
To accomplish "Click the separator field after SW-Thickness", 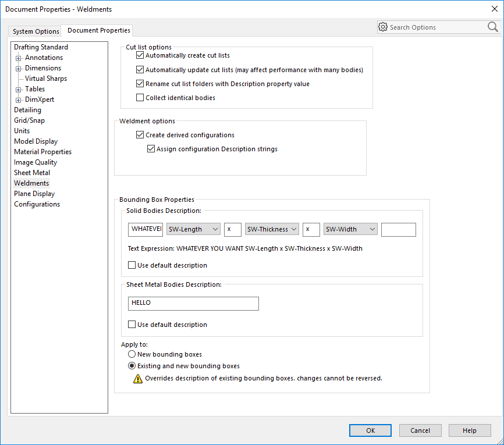I will point(311,229).
